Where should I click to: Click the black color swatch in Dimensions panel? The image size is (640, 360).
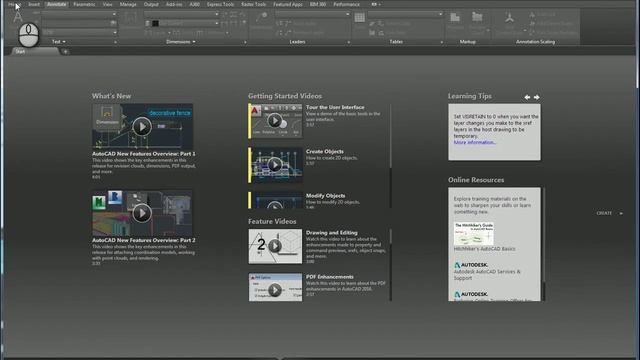pyautogui.click(x=155, y=23)
